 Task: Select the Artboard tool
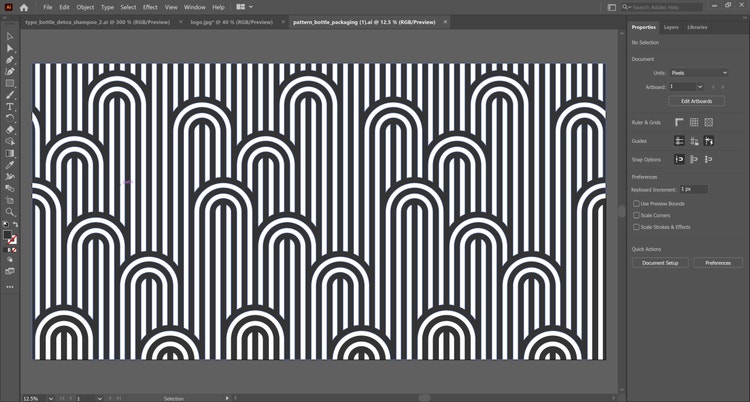[x=10, y=200]
